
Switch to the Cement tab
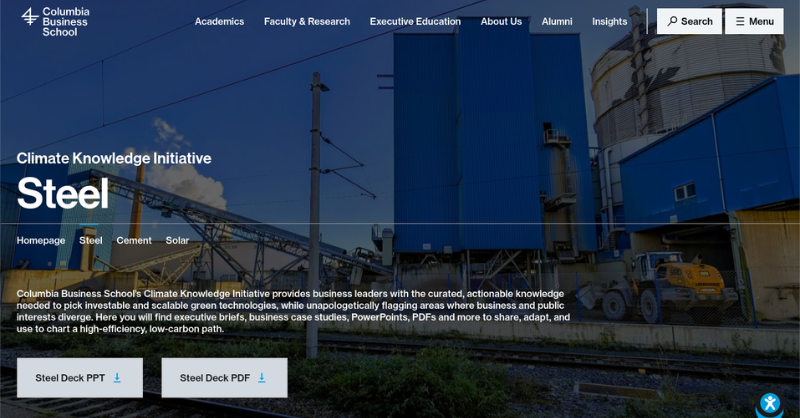coord(134,240)
